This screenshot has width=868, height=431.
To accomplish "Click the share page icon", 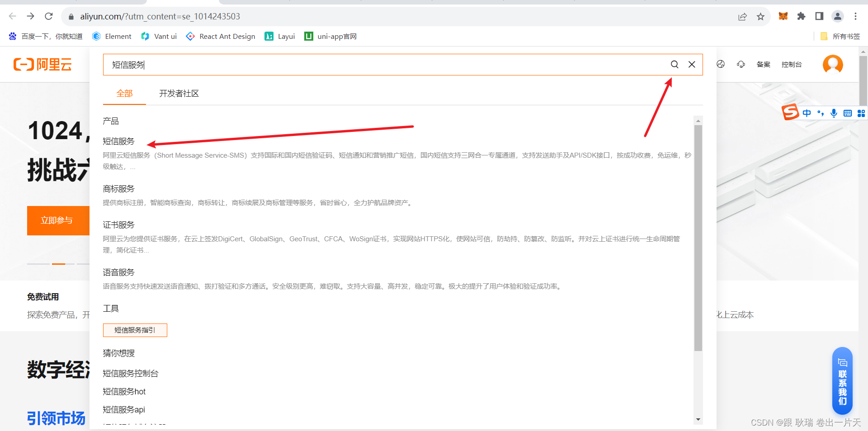I will (742, 17).
